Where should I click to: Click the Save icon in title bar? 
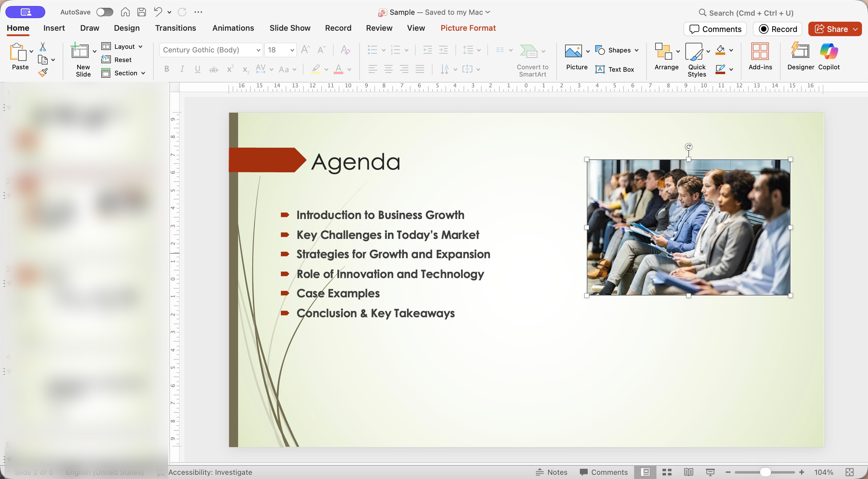coord(142,12)
